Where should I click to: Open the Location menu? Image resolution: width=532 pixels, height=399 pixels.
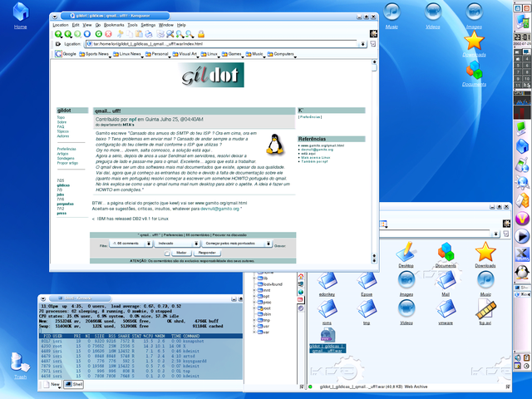click(x=61, y=25)
